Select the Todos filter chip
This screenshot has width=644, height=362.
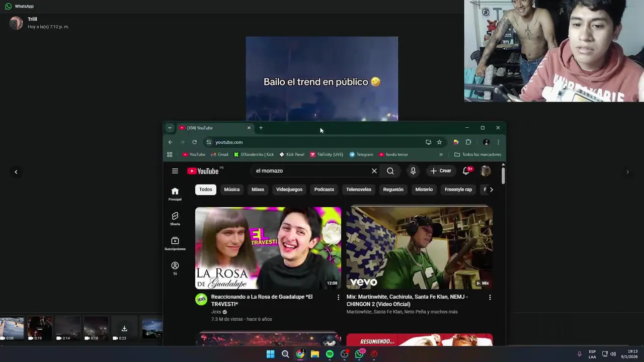coord(206,190)
